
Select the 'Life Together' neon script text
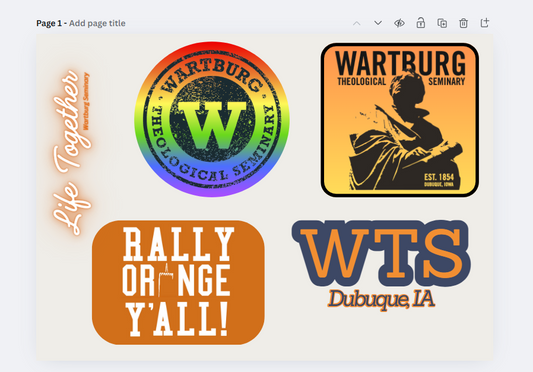pyautogui.click(x=70, y=153)
